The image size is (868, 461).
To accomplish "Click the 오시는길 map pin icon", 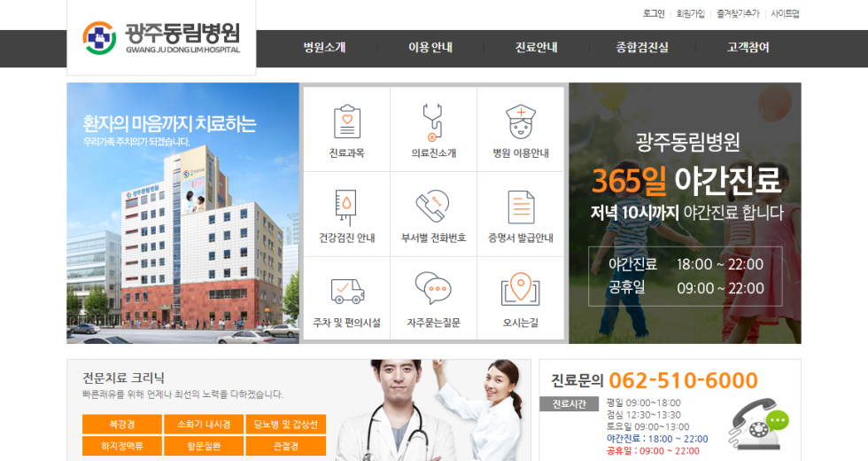I will pos(521,290).
